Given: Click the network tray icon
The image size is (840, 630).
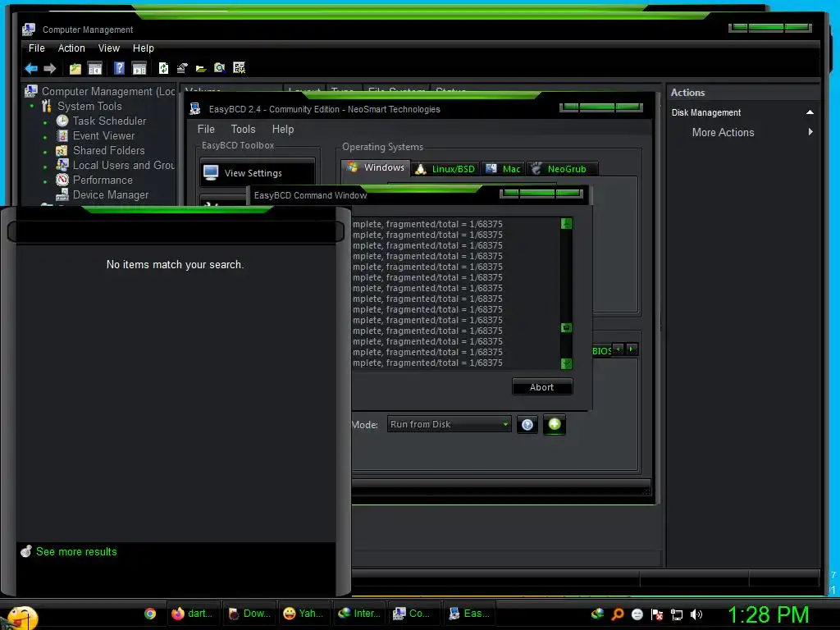Looking at the screenshot, I should (677, 614).
